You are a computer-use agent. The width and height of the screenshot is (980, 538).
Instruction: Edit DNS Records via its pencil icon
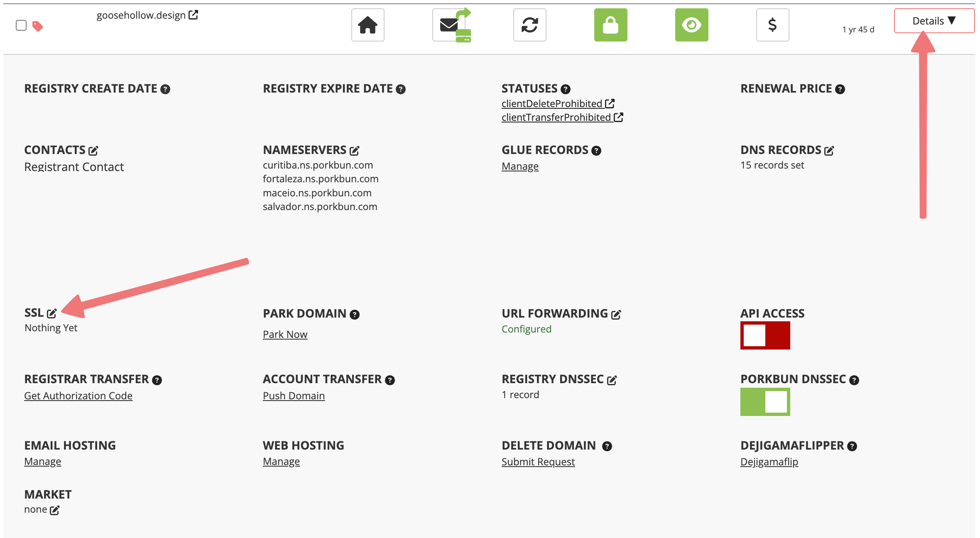(829, 150)
